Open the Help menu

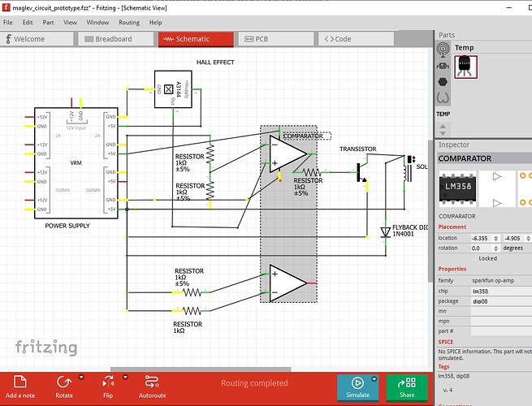click(155, 23)
